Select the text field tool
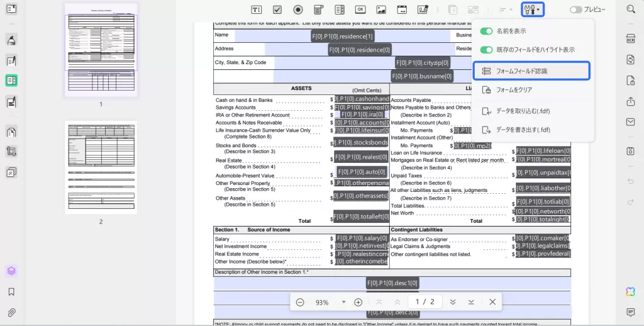 click(257, 9)
